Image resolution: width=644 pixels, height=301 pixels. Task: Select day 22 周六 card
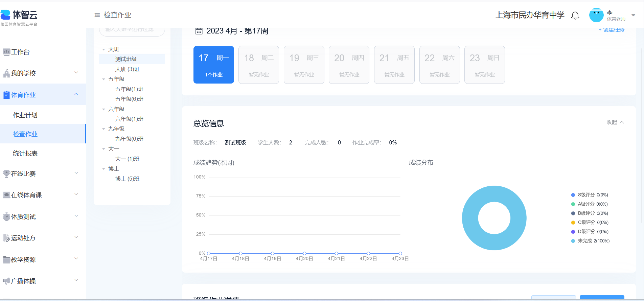tap(440, 65)
